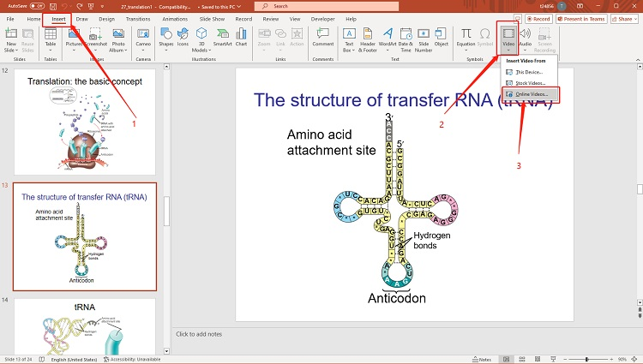Select slide 14 tRNA thumbnail
The width and height of the screenshot is (643, 364).
tap(85, 326)
